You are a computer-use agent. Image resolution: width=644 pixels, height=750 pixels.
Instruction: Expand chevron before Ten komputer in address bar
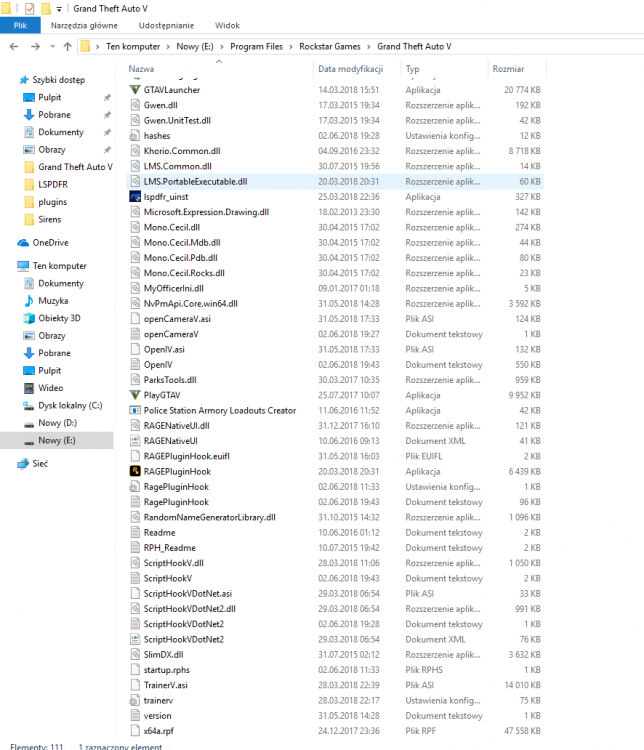[98, 47]
